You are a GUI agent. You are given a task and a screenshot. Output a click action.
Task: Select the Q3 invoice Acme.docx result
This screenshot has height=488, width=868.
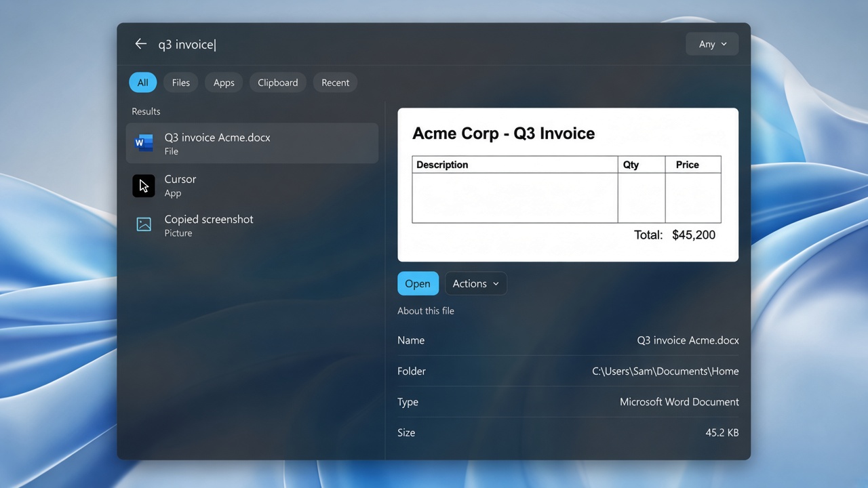(252, 143)
